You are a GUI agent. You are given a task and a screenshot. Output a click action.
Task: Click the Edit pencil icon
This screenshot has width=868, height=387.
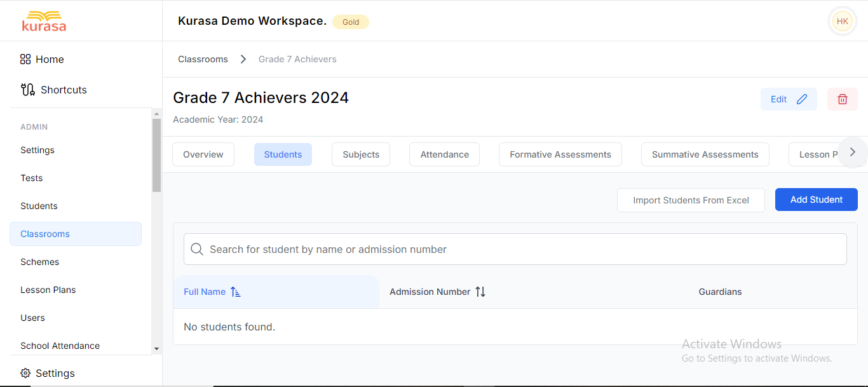[801, 99]
